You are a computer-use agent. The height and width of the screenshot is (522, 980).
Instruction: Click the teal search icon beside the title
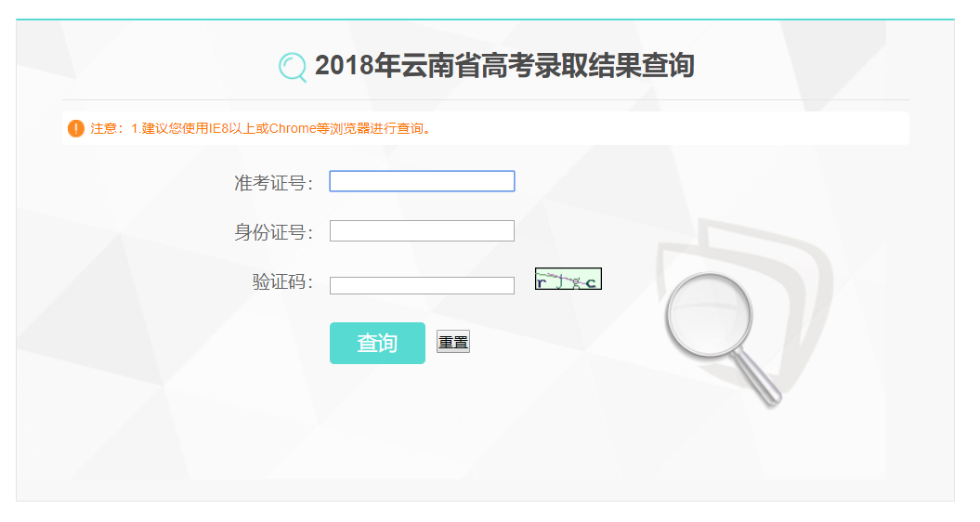(x=292, y=67)
